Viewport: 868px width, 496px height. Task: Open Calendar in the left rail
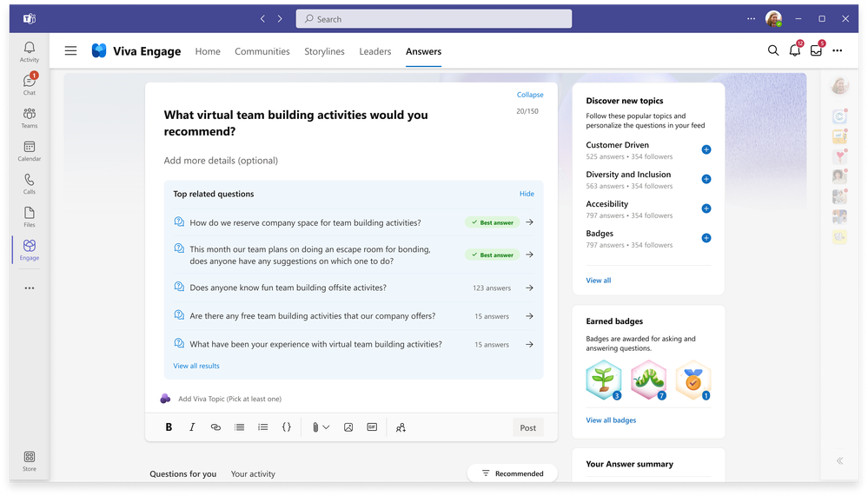click(30, 150)
